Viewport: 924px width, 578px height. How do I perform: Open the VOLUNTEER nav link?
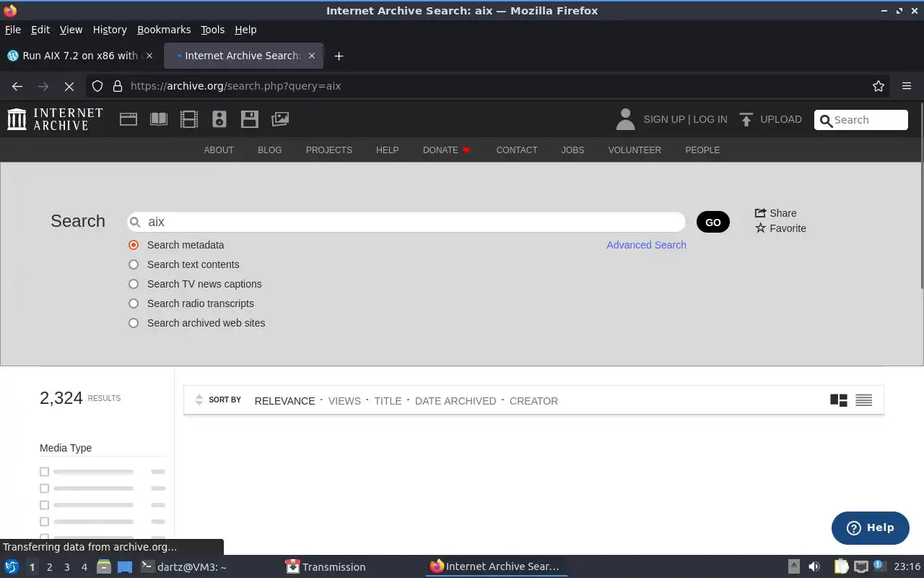click(635, 150)
